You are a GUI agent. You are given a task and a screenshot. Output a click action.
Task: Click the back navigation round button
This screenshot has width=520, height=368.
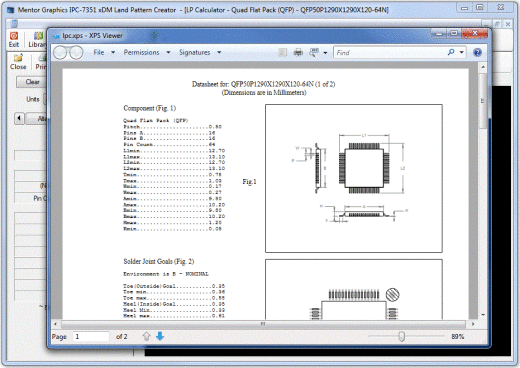(x=60, y=53)
